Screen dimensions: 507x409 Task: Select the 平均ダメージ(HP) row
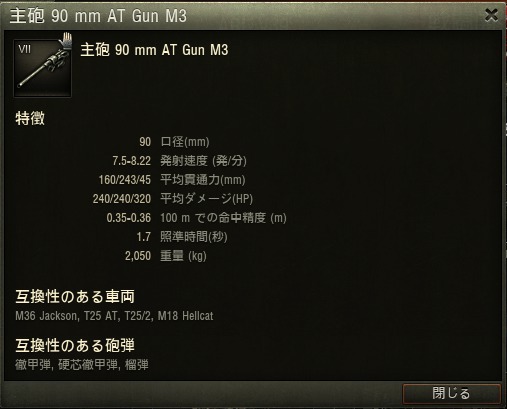[173, 199]
